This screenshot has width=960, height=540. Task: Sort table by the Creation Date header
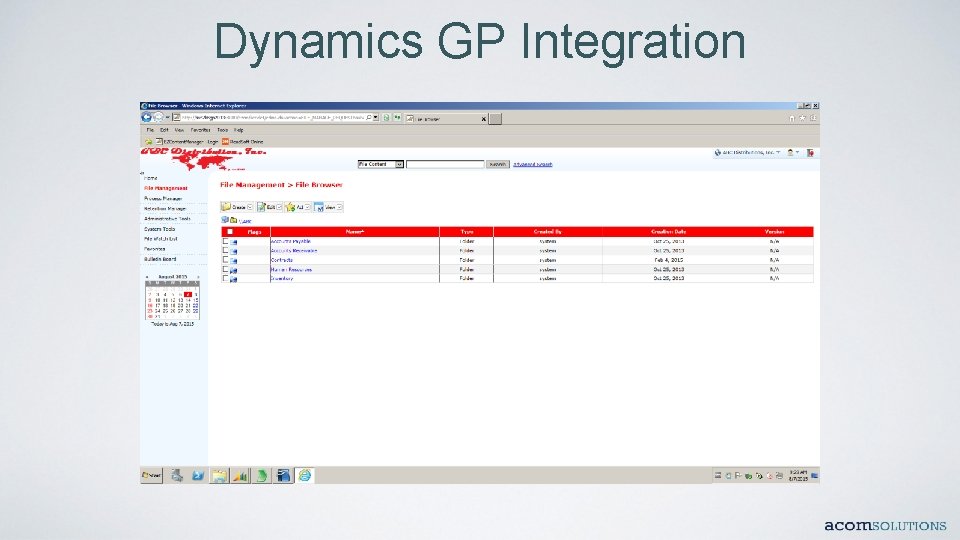pos(668,232)
